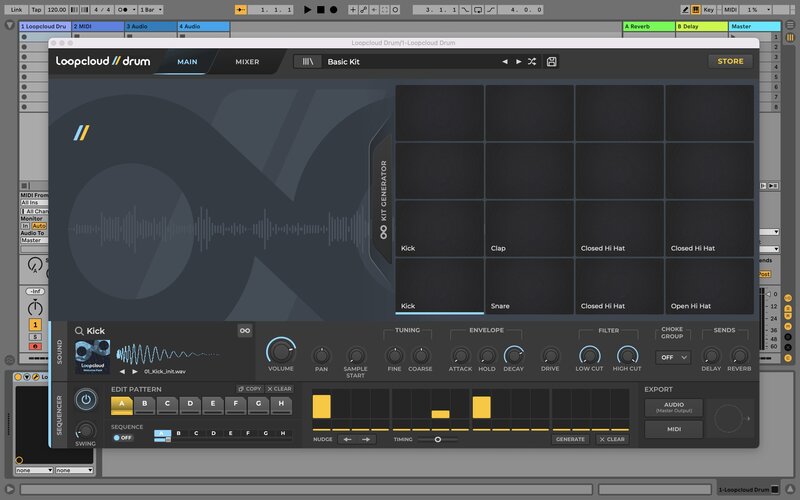
Task: Open the All Ins MIDI From dropdown
Action: [x=34, y=203]
